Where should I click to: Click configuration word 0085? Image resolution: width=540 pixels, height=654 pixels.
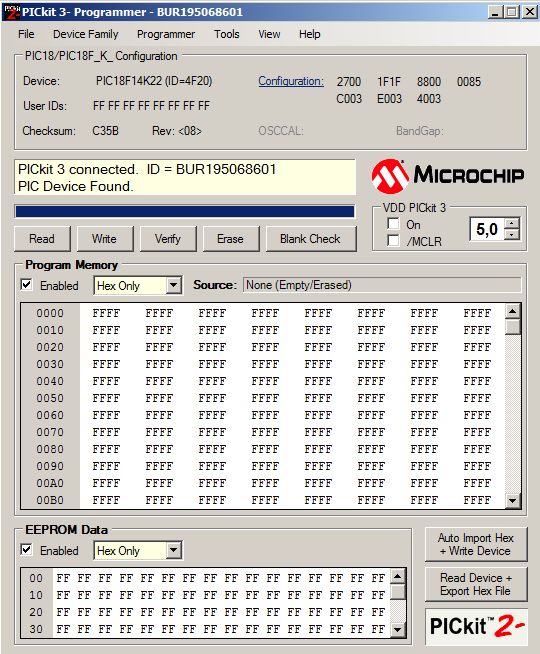(469, 82)
